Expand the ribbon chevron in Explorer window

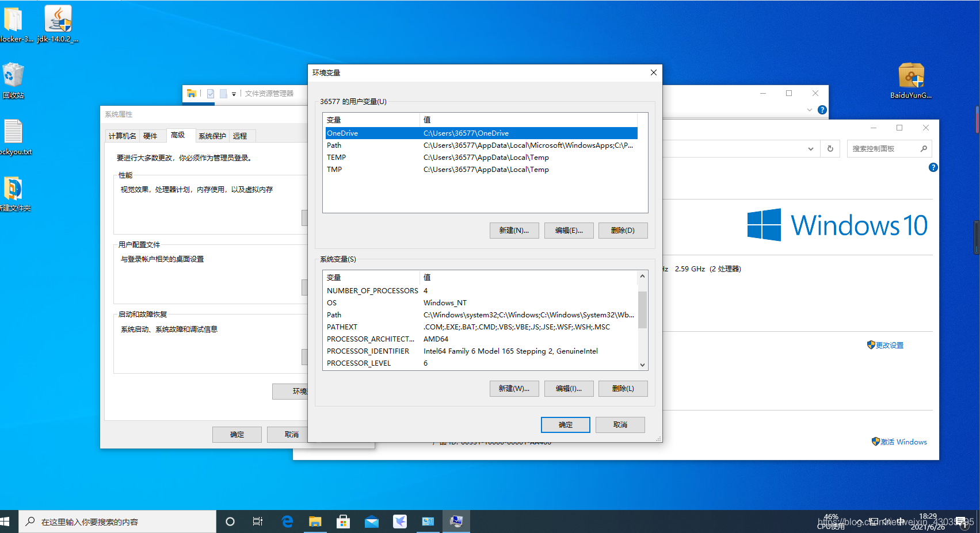[810, 110]
